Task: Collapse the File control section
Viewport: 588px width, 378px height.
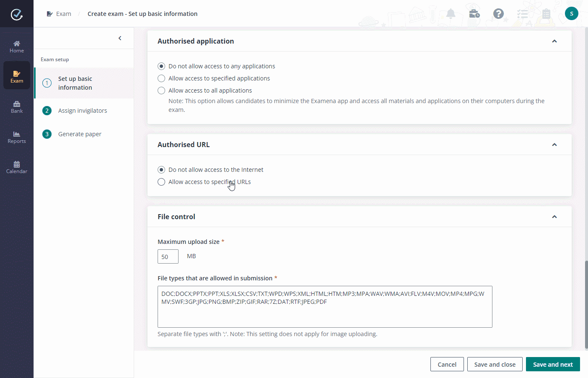Action: click(x=554, y=217)
